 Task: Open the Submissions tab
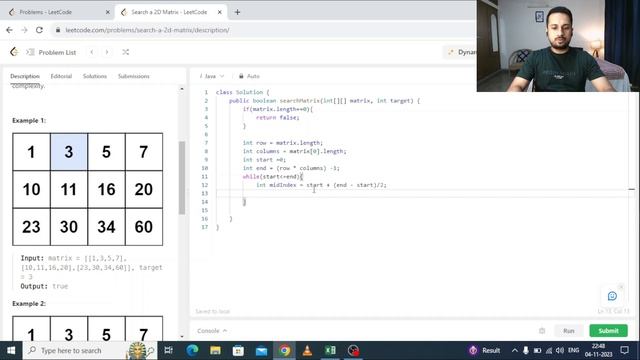tap(133, 76)
